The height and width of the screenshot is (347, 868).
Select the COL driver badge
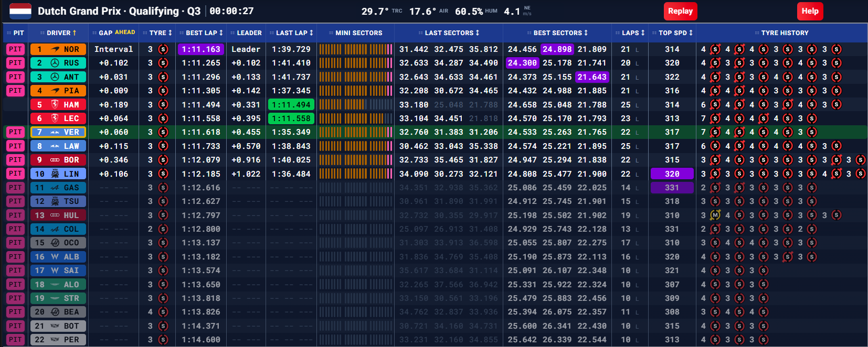(x=58, y=229)
